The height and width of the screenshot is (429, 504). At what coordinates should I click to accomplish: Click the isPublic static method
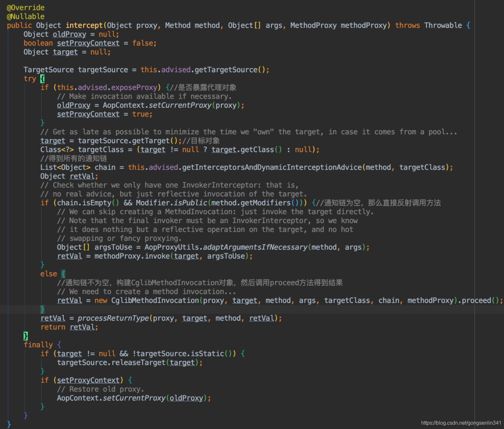pos(190,203)
